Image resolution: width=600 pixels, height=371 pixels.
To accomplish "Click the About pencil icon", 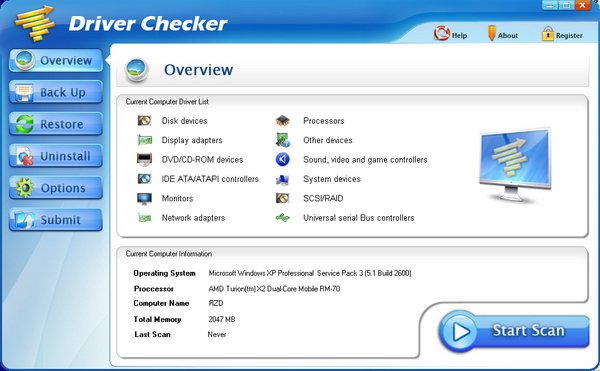I will [x=491, y=34].
